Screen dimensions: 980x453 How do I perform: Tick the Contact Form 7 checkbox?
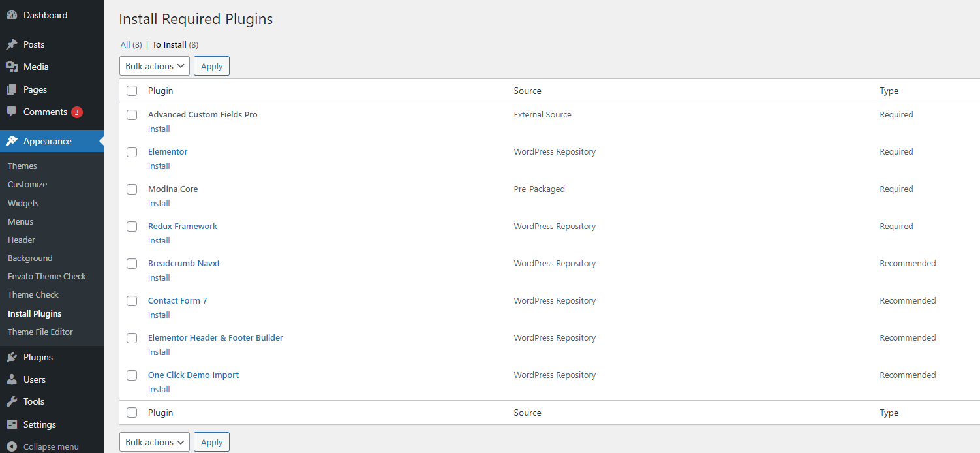point(132,301)
